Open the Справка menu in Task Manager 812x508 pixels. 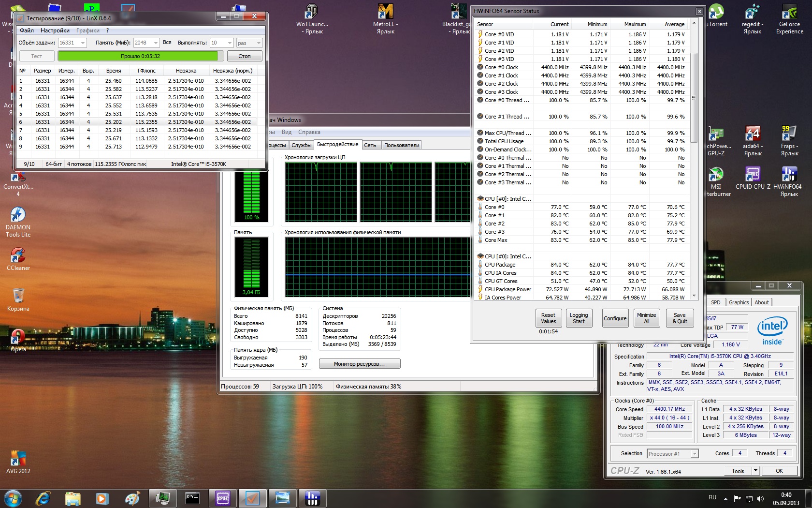(x=309, y=132)
